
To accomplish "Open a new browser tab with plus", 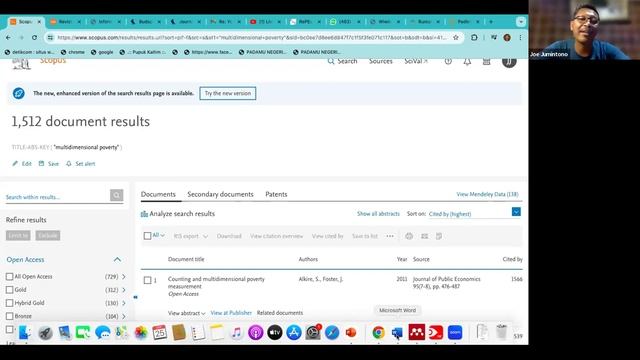I will 491,22.
